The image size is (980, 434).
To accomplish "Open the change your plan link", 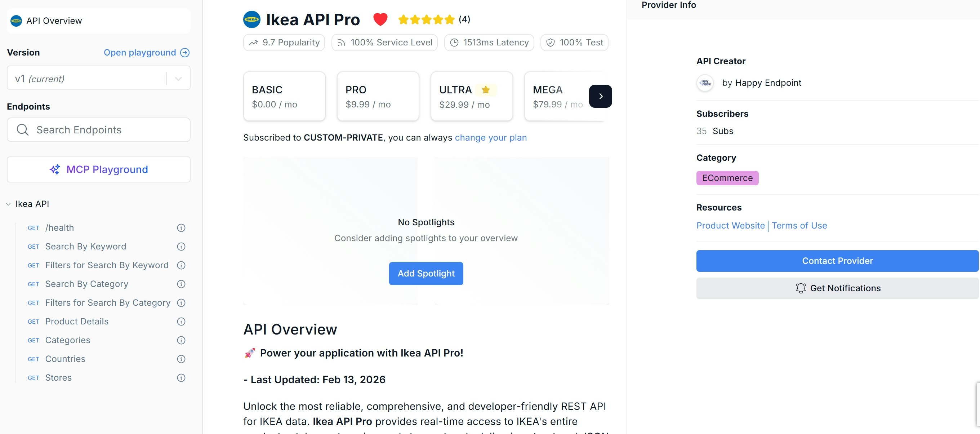I will click(491, 138).
